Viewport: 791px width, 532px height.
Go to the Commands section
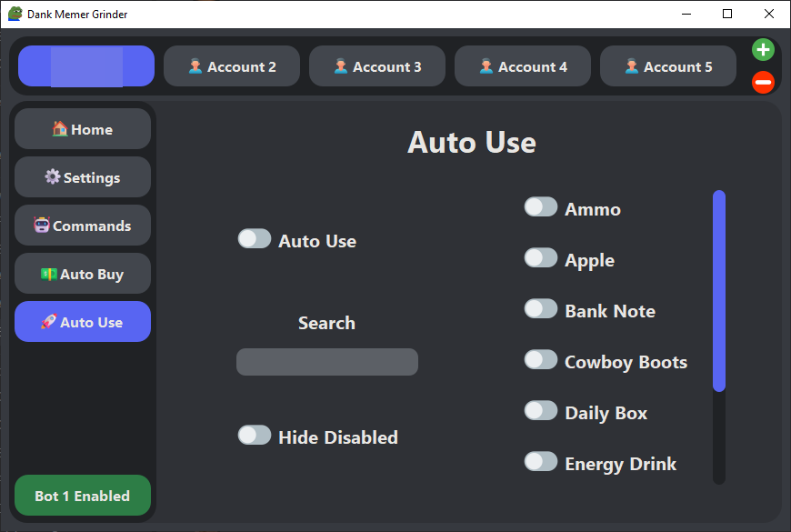83,226
